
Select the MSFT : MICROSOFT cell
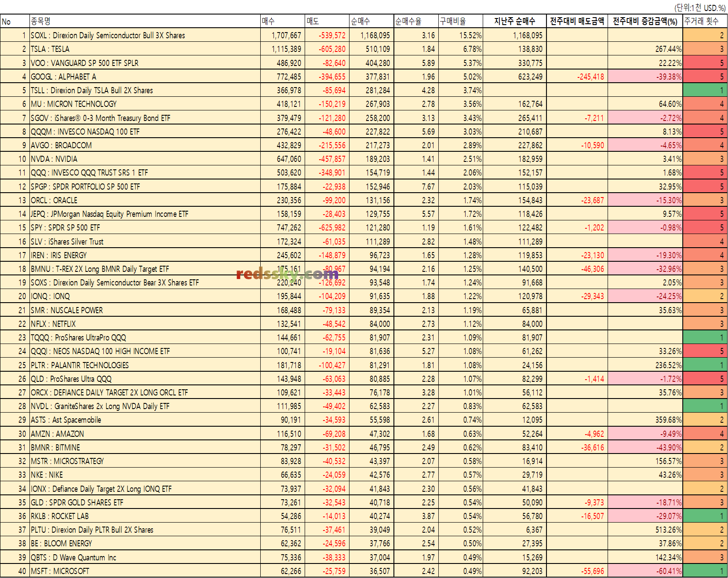click(145, 571)
